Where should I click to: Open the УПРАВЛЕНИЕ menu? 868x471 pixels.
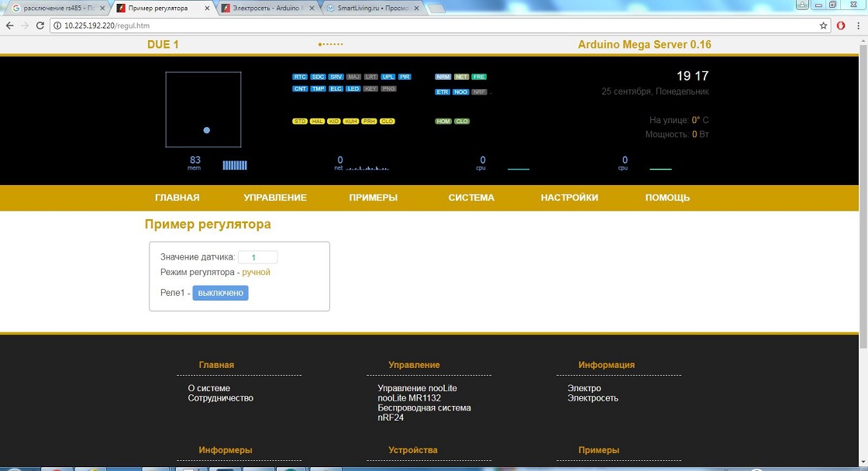click(275, 198)
